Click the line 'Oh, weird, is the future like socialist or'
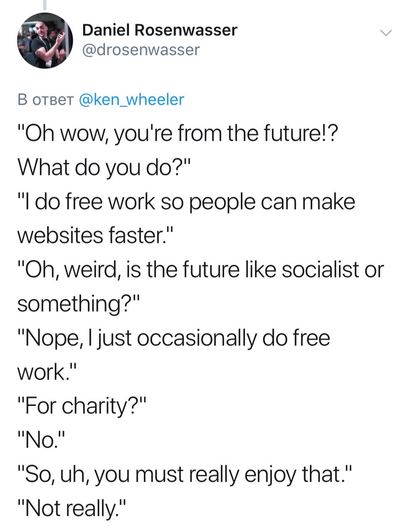 coord(201,270)
